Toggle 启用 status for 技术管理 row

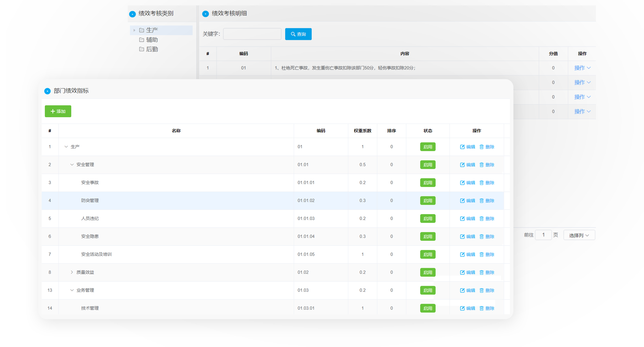[x=428, y=308]
